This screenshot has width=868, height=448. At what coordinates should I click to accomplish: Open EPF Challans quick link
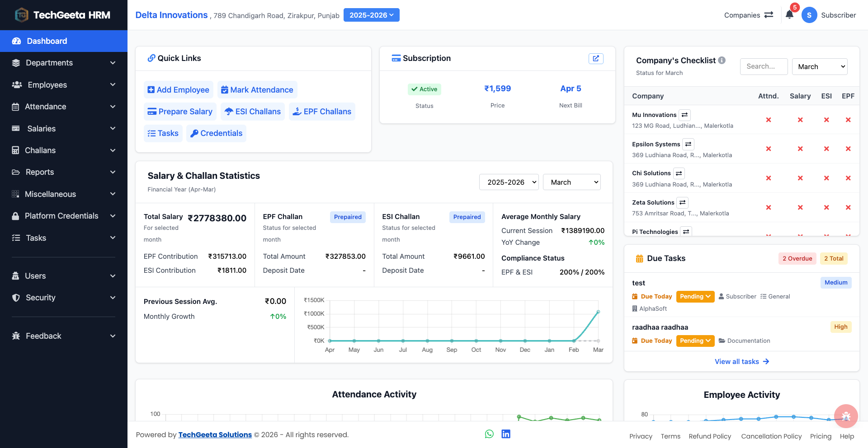[322, 112]
